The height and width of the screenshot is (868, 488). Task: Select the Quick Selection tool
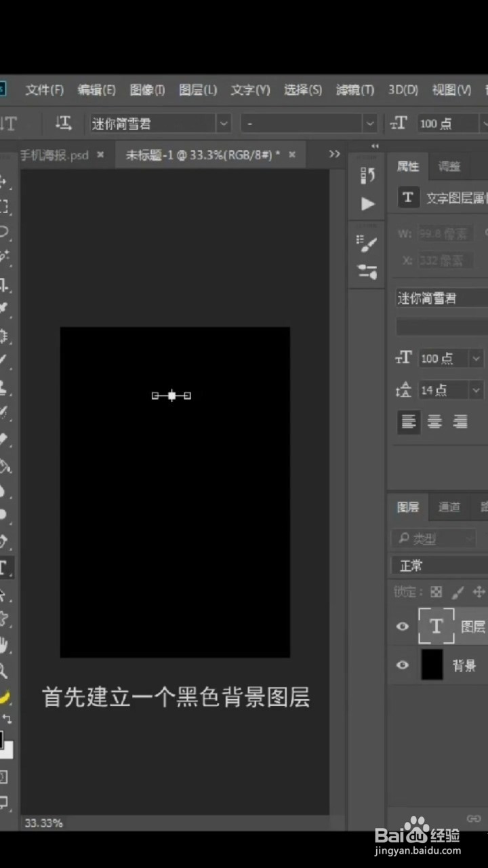click(x=3, y=256)
